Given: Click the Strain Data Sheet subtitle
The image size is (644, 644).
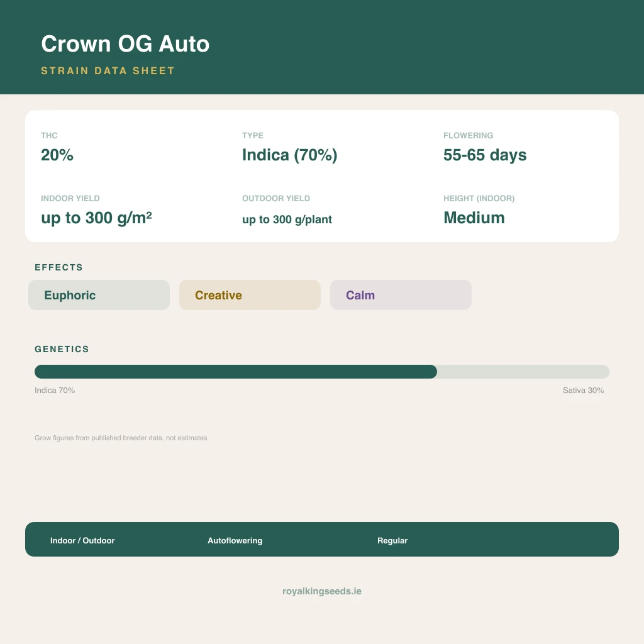Looking at the screenshot, I should coord(108,70).
